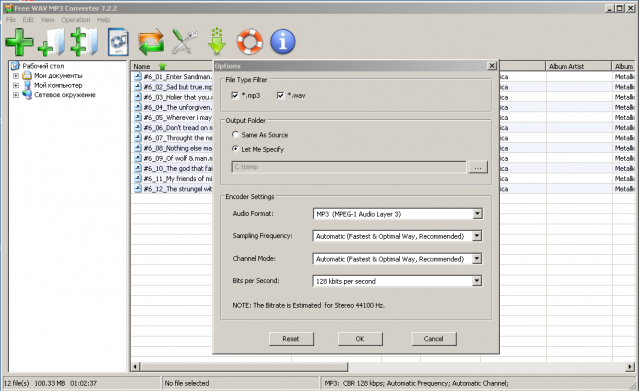The width and height of the screenshot is (639, 391).
Task: Open the Operation menu
Action: [x=75, y=20]
